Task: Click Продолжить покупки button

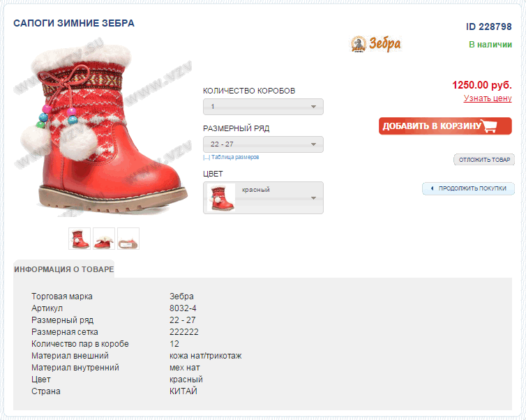Action: (468, 188)
